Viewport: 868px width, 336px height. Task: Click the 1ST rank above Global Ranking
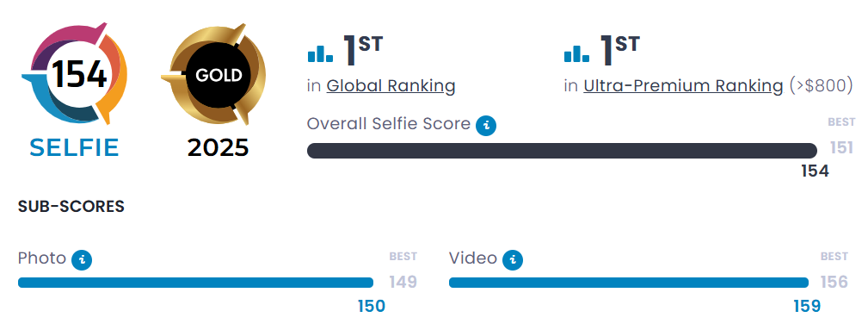point(362,50)
